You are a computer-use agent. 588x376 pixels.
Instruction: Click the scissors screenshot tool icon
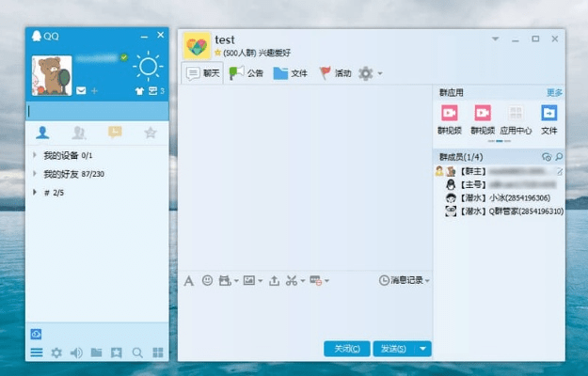291,280
